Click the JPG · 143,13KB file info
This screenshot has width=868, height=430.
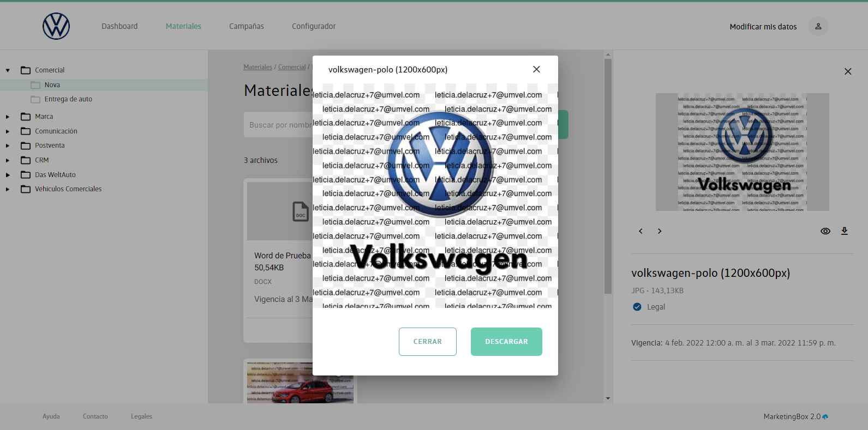coord(657,290)
